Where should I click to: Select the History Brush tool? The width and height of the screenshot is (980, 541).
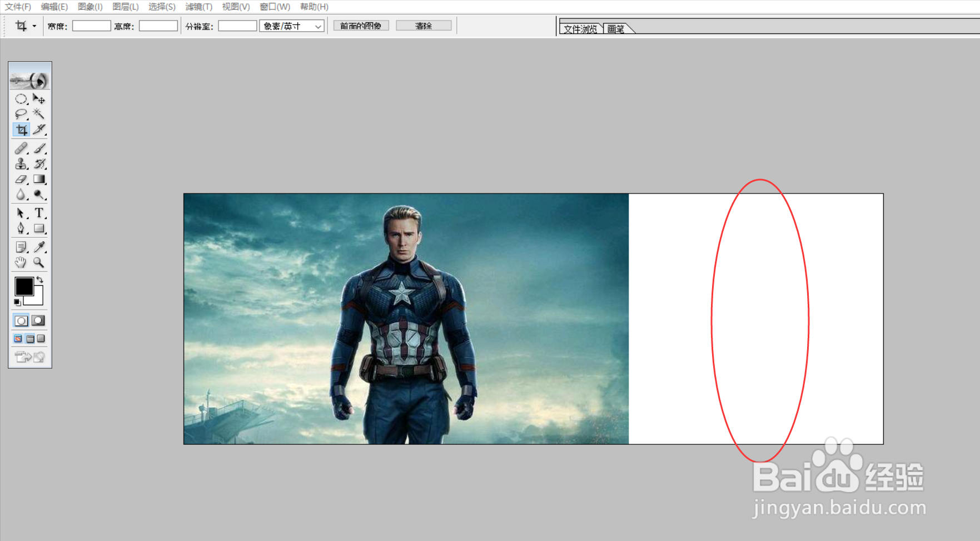pyautogui.click(x=39, y=164)
